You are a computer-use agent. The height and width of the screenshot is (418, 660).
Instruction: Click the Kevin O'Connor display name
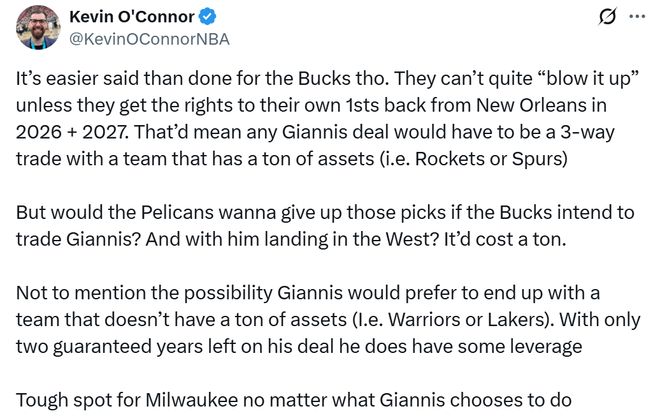[x=134, y=17]
